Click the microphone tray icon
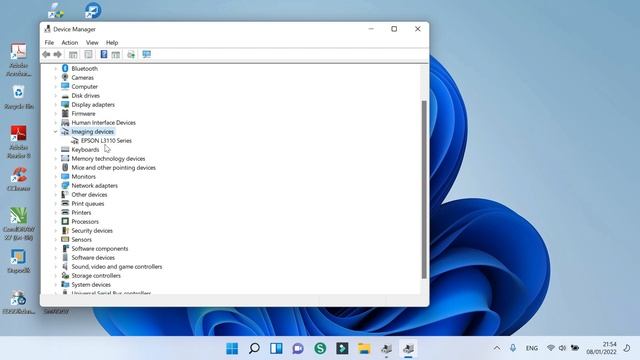Viewport: 640px width, 360px height. (513, 348)
